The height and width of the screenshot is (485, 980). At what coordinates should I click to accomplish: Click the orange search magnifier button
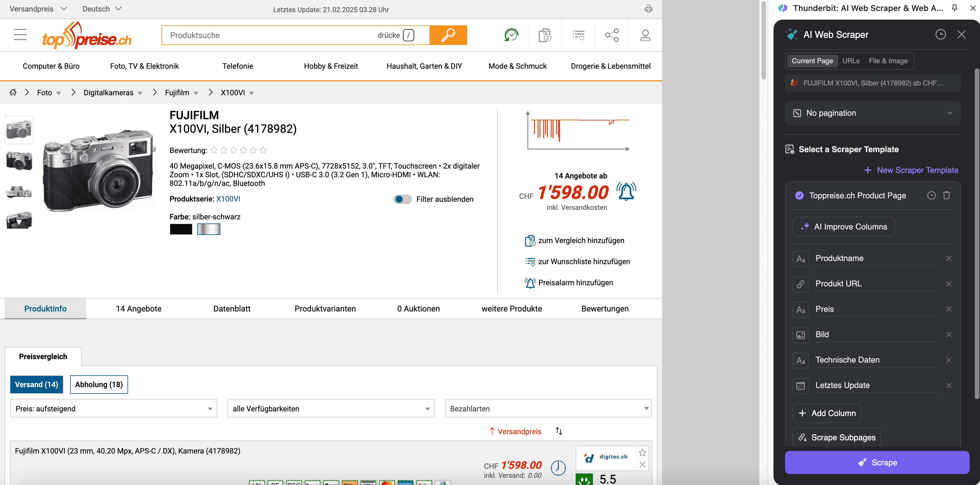[448, 35]
